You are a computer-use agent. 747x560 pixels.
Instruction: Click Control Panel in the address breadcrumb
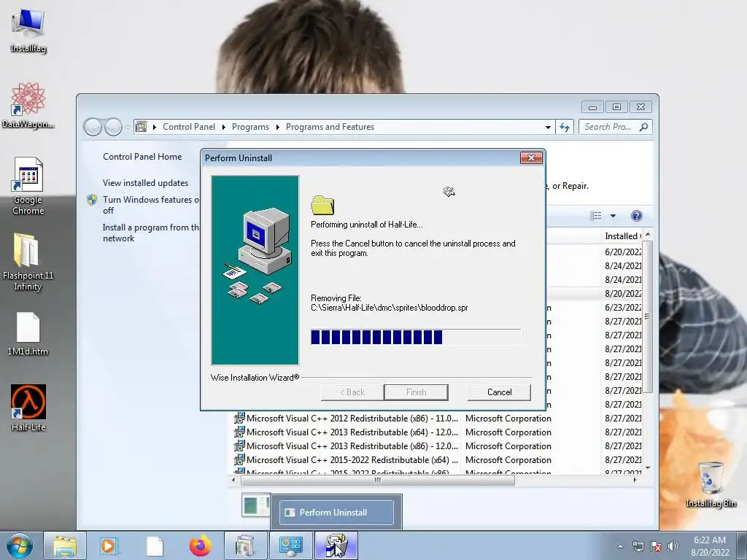point(189,127)
